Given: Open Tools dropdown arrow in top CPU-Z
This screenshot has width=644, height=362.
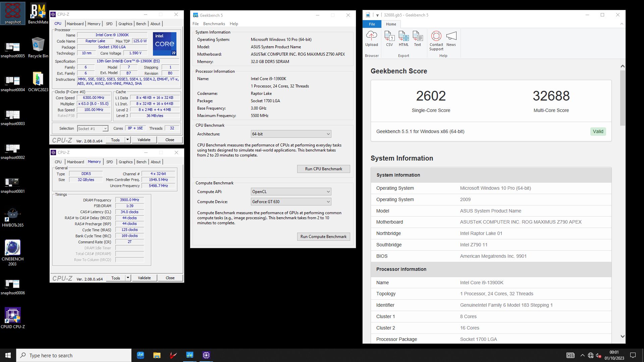Looking at the screenshot, I should [x=127, y=140].
